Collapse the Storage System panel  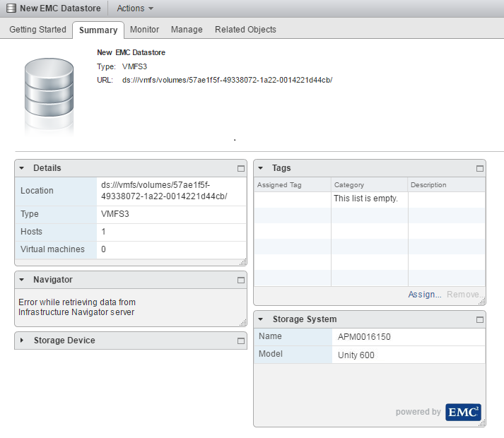pyautogui.click(x=261, y=320)
